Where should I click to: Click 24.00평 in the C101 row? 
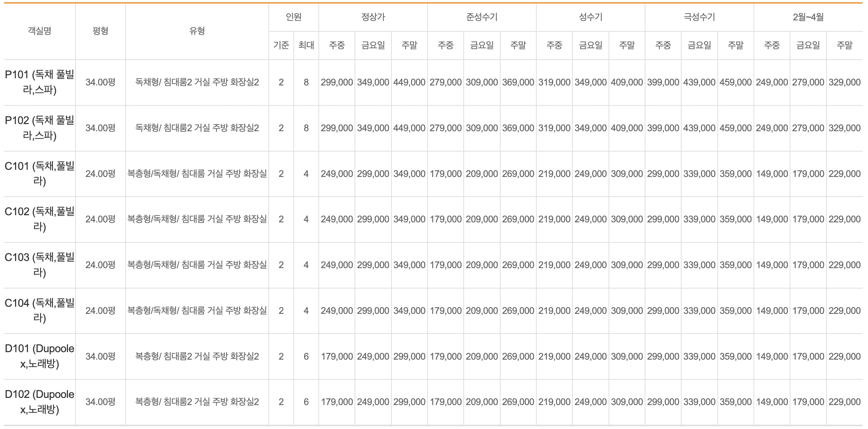tap(100, 174)
